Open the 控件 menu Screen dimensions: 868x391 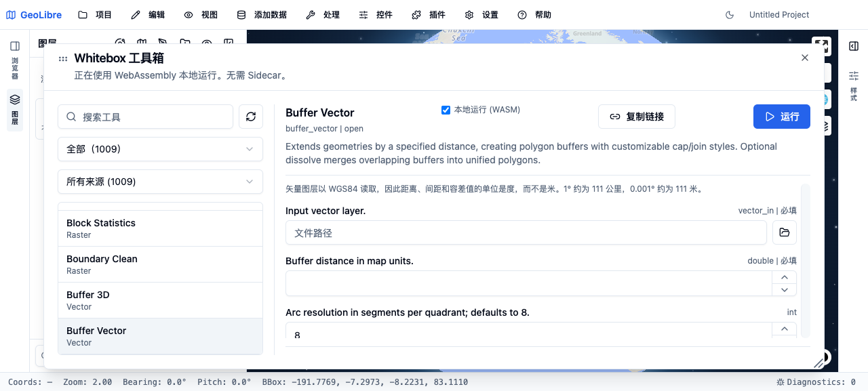(376, 15)
